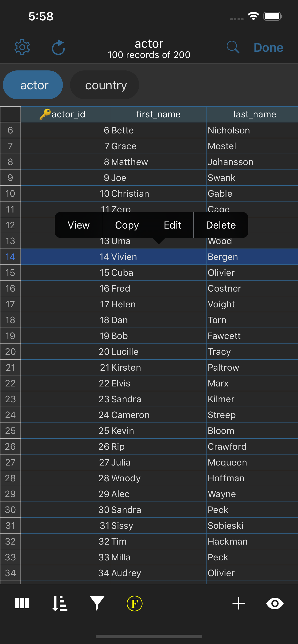298x644 pixels.
Task: Choose View from the context menu
Action: coord(78,225)
